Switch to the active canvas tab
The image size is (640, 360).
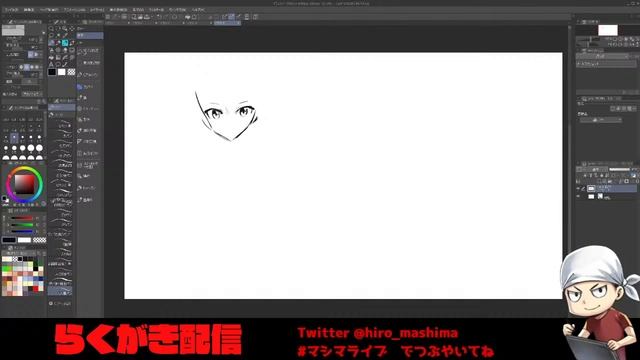[227, 23]
